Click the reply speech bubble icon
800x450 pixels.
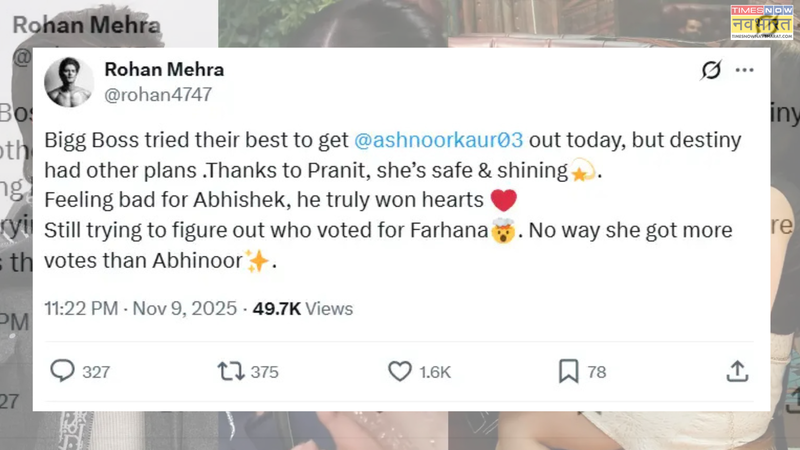coord(63,371)
